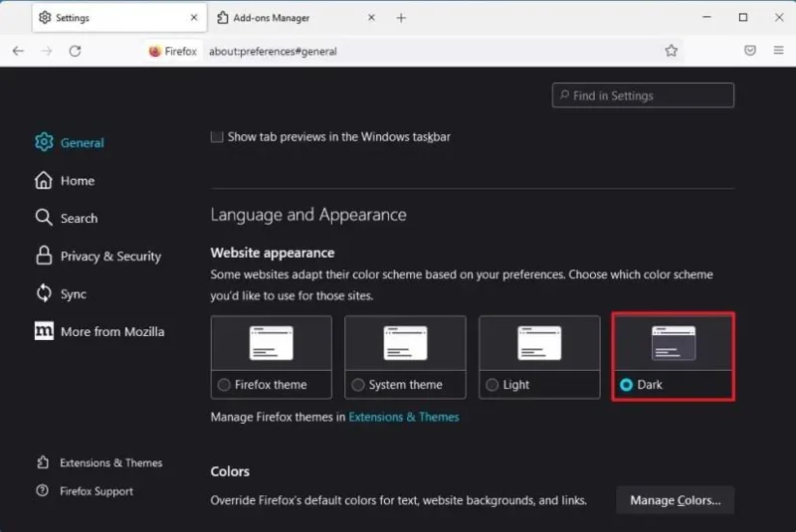Switch to the Add-ons Manager tab

(x=297, y=18)
